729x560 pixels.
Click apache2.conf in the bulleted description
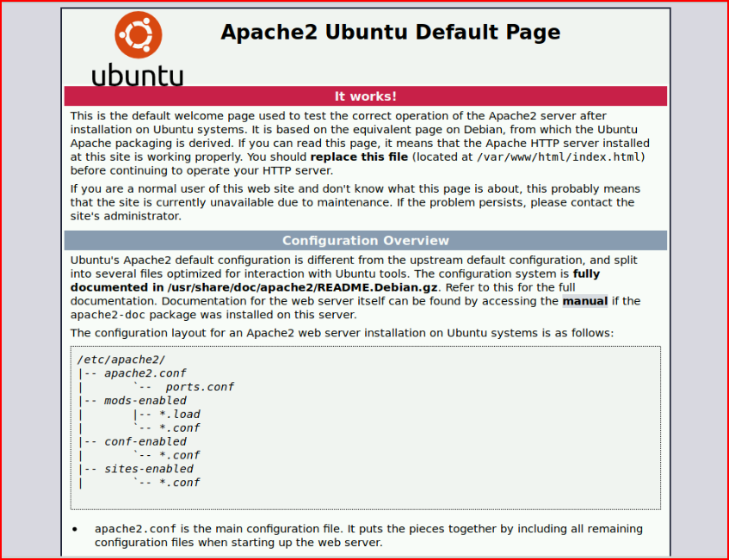135,529
